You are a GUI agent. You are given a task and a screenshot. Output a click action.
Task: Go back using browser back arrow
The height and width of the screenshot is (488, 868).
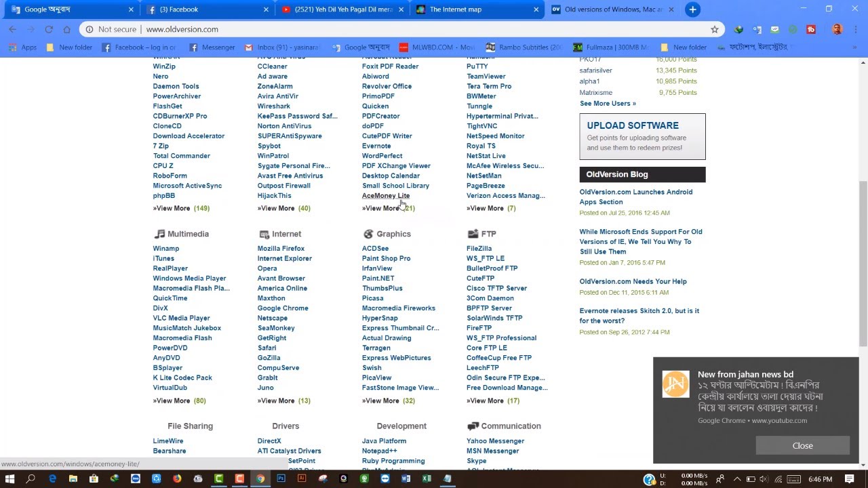[x=12, y=29]
